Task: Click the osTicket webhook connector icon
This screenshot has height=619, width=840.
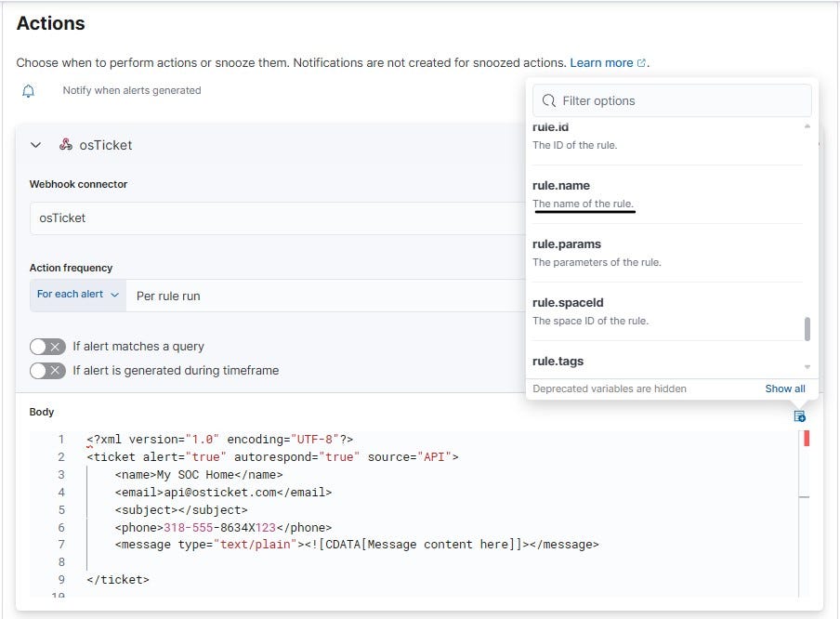Action: coord(66,144)
